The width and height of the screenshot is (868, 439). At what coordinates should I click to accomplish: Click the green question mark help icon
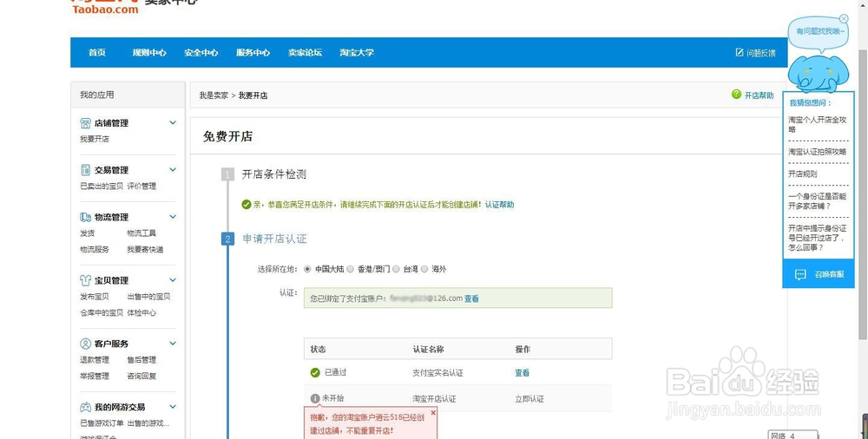click(x=736, y=94)
